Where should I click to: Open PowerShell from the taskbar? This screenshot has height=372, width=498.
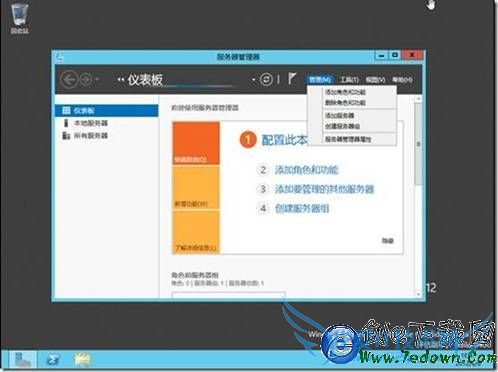coord(53,360)
